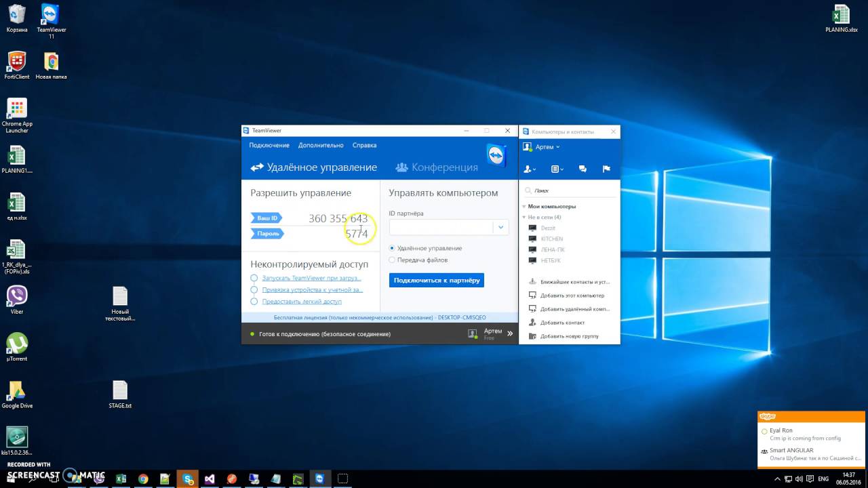Collapse the Не в сети (4) group

click(524, 217)
